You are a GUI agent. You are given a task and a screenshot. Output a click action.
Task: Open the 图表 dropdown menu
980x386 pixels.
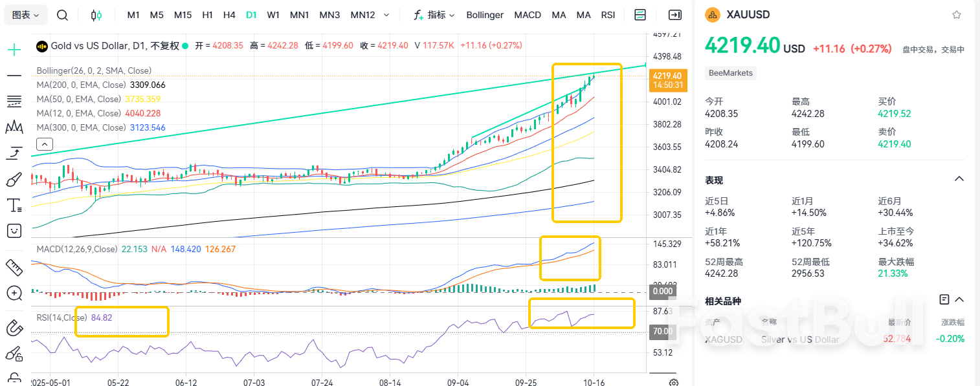26,15
